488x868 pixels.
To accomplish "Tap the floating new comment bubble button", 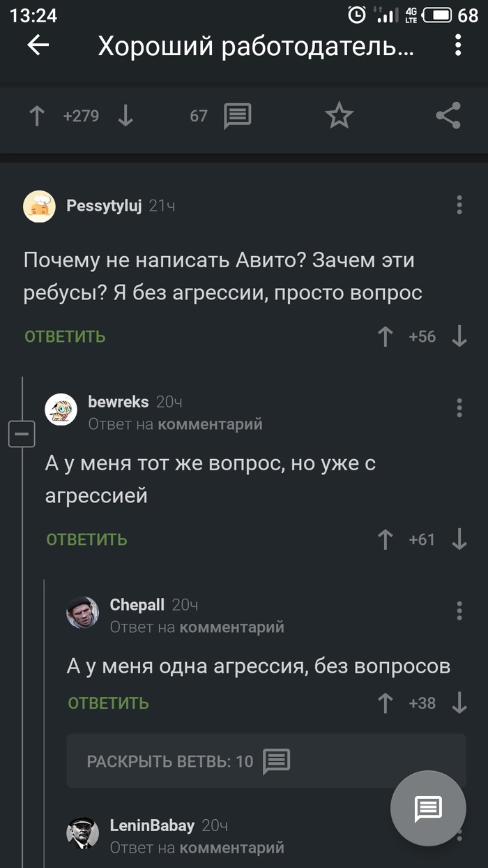I will (x=428, y=807).
